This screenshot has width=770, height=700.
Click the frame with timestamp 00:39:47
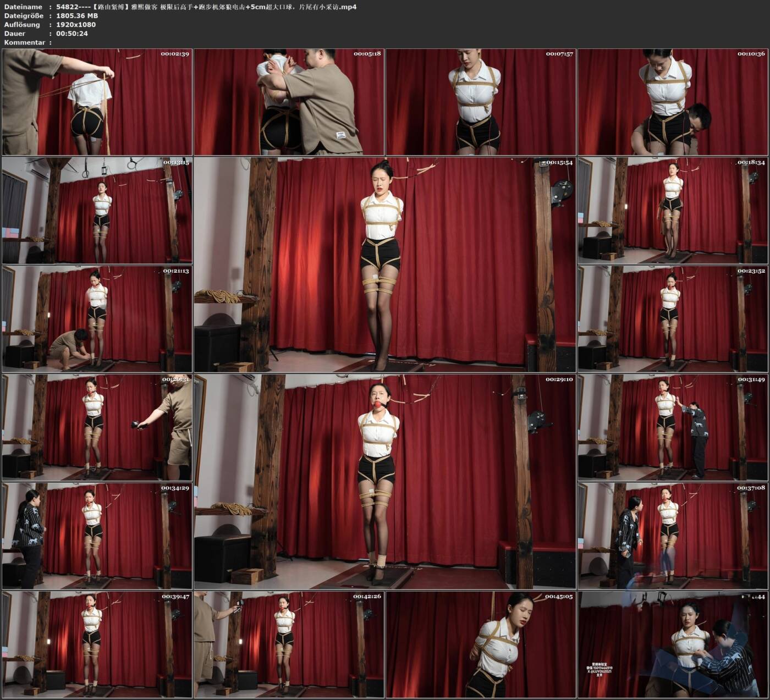tap(97, 644)
